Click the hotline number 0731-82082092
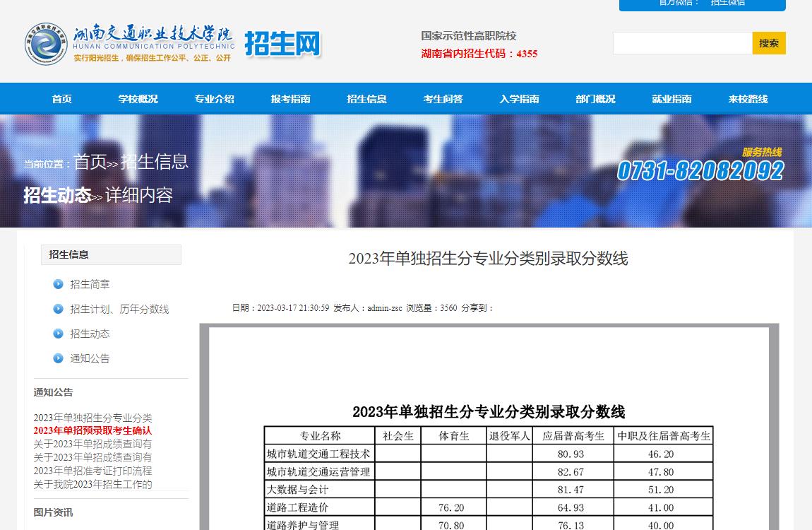The width and height of the screenshot is (812, 530). [x=700, y=171]
